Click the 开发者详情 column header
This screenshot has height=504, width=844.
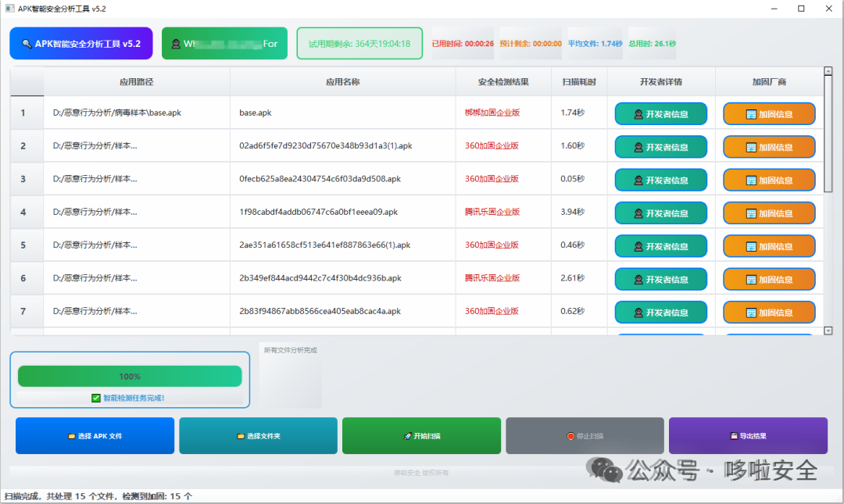point(661,82)
